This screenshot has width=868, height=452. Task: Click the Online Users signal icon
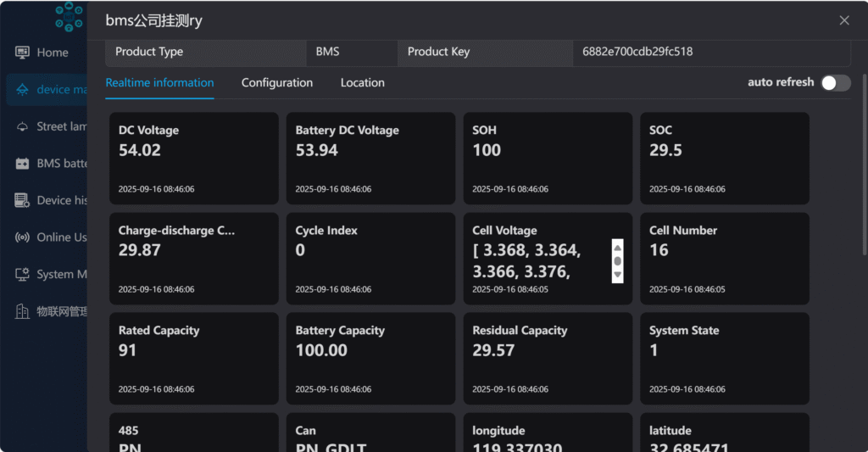pos(23,237)
